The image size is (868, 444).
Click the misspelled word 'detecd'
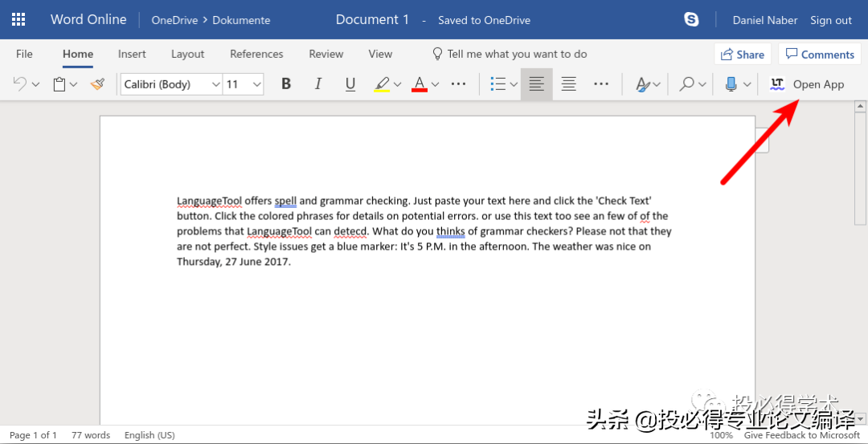350,231
